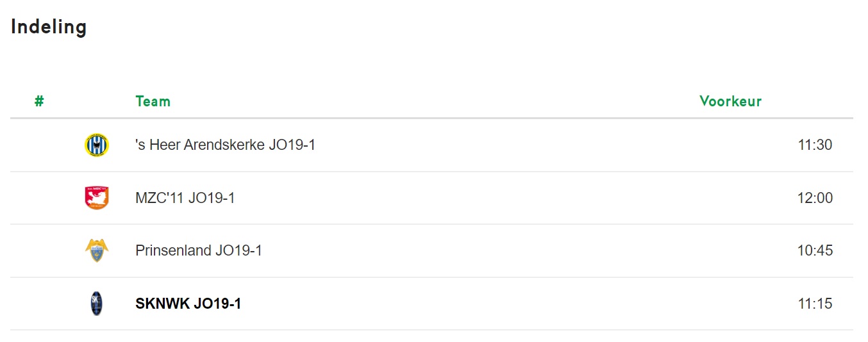Select the empty rank cell for MZC'11
The height and width of the screenshot is (342, 868).
[39, 198]
